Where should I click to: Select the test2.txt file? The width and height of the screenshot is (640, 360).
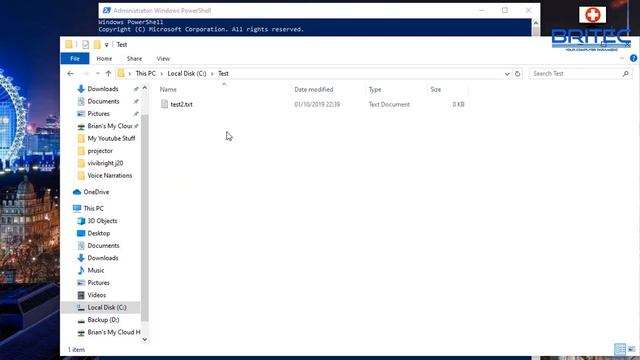181,104
